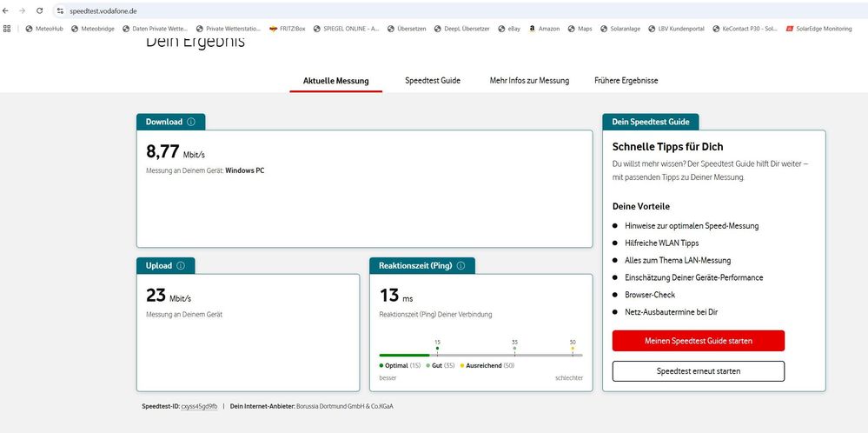
Task: Open the Maps bookmark
Action: 580,29
